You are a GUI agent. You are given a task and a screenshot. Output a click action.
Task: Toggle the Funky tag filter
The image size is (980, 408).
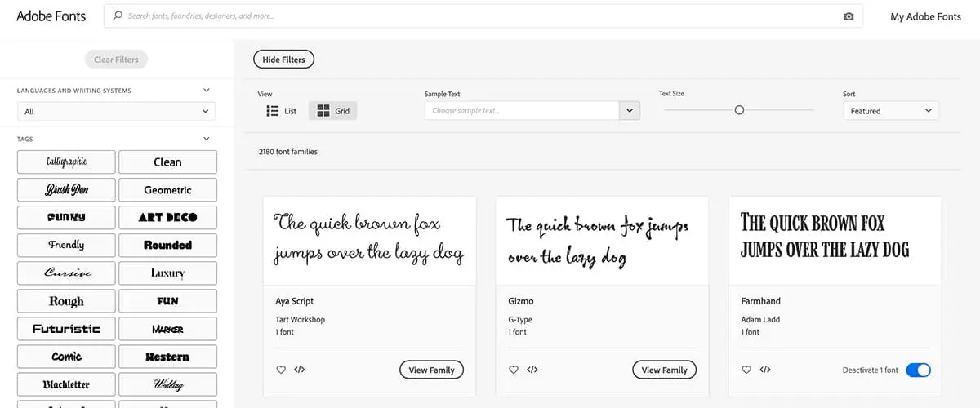coord(66,217)
